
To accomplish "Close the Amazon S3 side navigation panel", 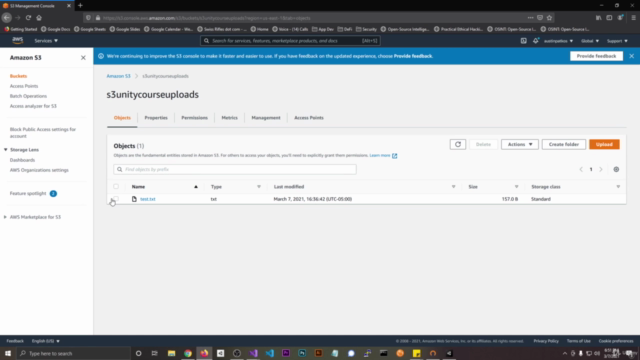I will pos(83,58).
